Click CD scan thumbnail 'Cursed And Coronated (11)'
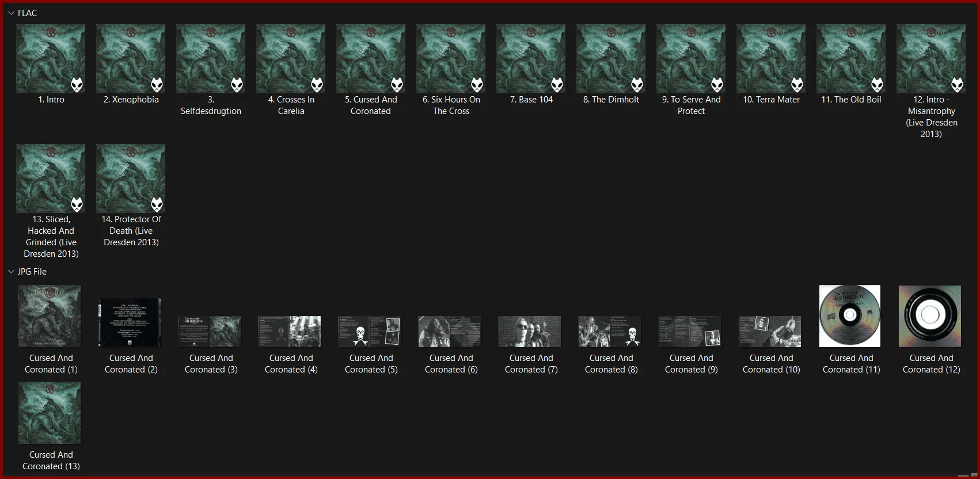The height and width of the screenshot is (479, 980). (x=850, y=316)
